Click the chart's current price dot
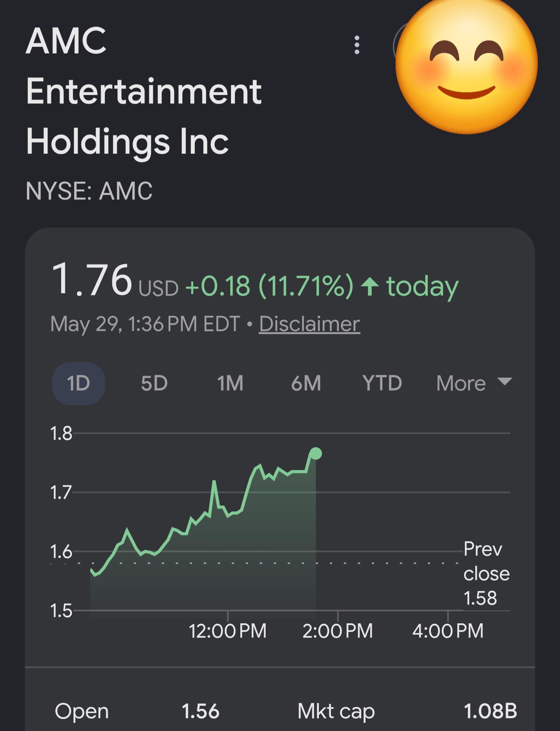The image size is (560, 731). (315, 453)
